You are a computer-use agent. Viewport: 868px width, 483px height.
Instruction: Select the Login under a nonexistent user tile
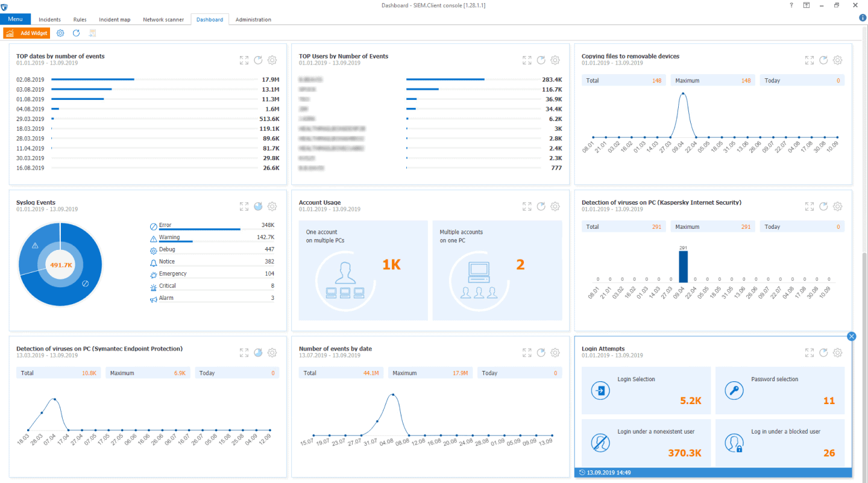click(646, 443)
